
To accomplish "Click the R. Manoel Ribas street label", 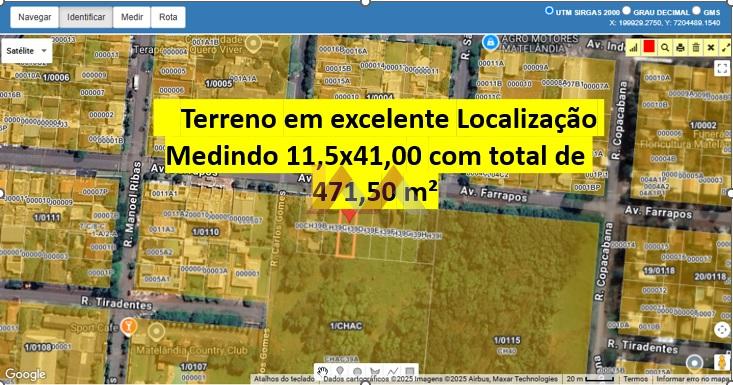I will click(133, 204).
